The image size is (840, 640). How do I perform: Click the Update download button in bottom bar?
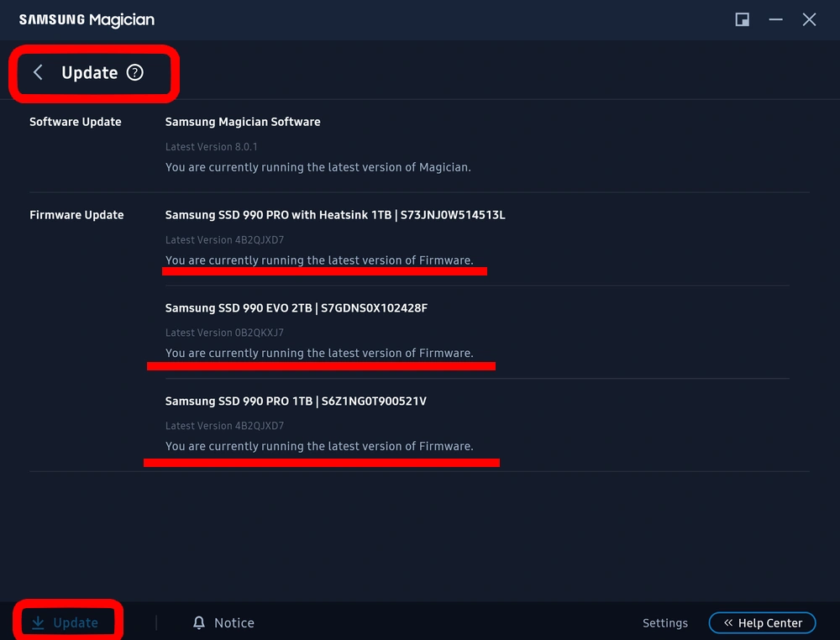click(65, 623)
